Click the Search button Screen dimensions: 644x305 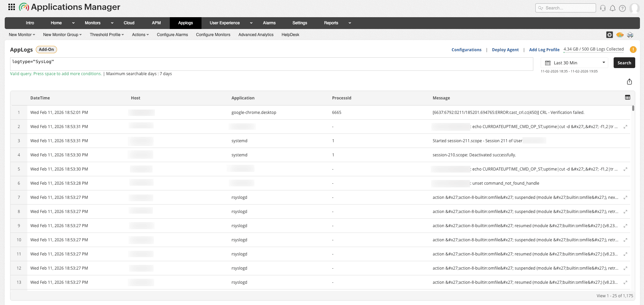[624, 63]
